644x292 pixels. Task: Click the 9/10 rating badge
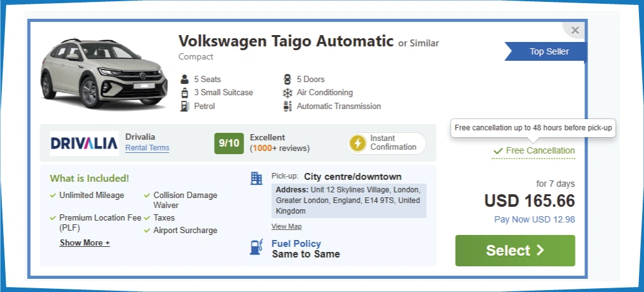click(228, 143)
